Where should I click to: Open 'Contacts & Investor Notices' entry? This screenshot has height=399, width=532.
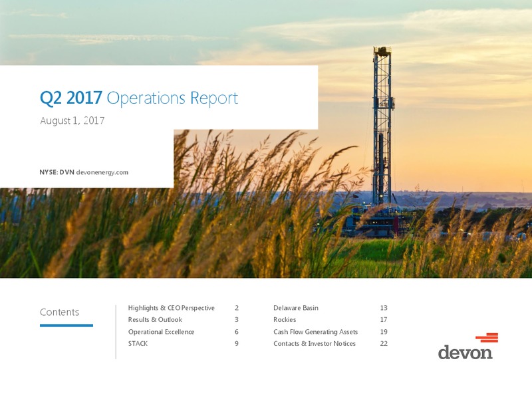coord(315,344)
